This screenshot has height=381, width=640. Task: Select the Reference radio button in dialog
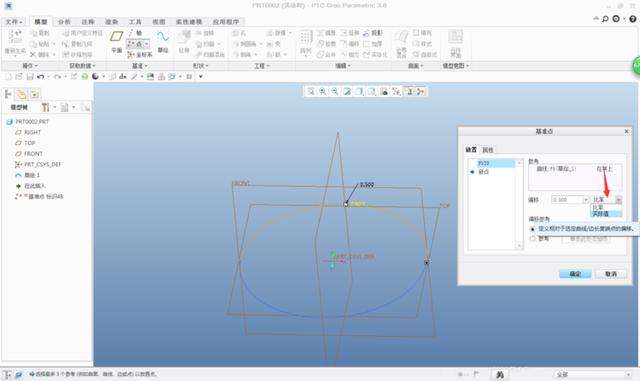pos(532,238)
